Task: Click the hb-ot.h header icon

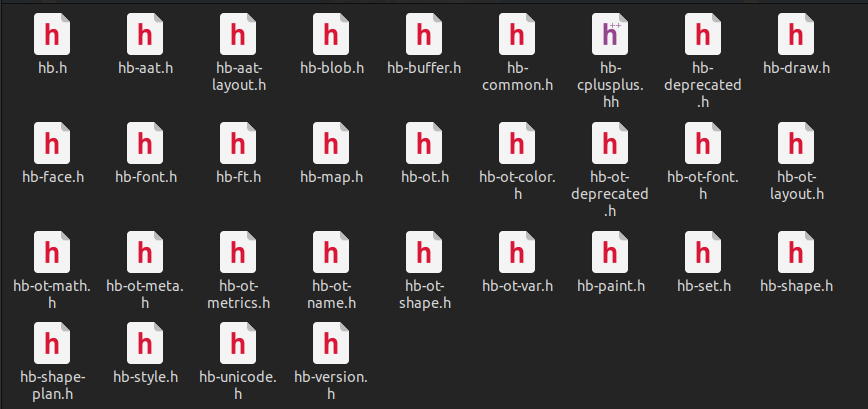Action: (x=424, y=143)
